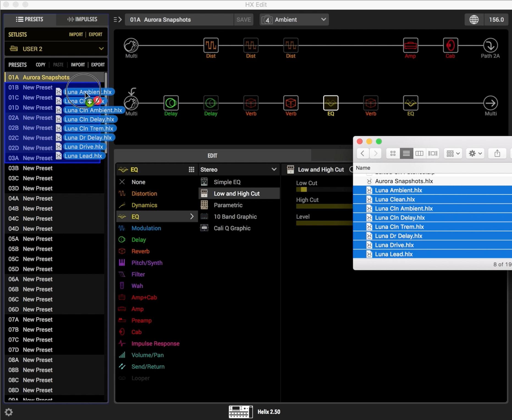This screenshot has width=512, height=420.
Task: Select the Amp block in the signal path
Action: click(410, 46)
